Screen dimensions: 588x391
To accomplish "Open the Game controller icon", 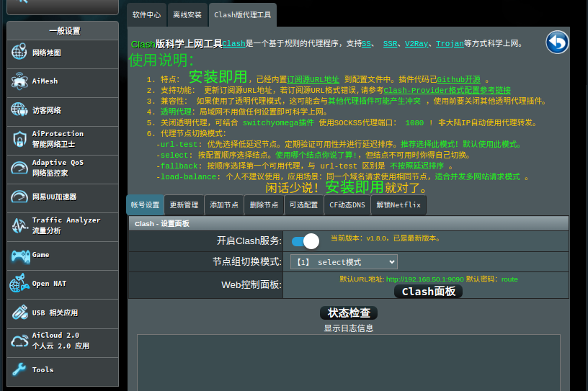I will 20,256.
